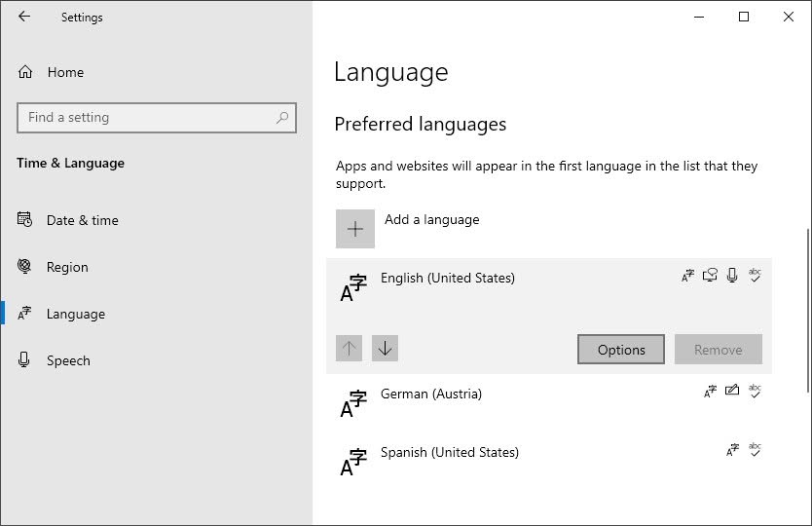Click the English (United States) language glyph

(353, 287)
